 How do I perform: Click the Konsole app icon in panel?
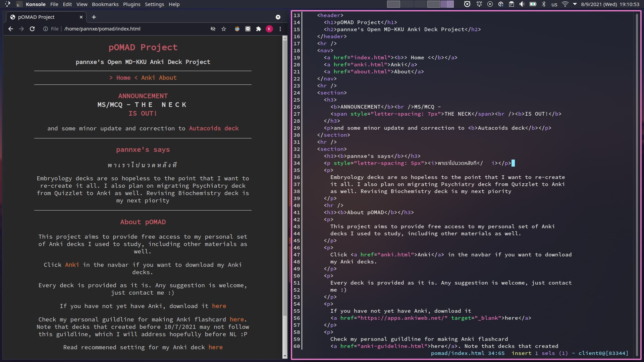(19, 4)
